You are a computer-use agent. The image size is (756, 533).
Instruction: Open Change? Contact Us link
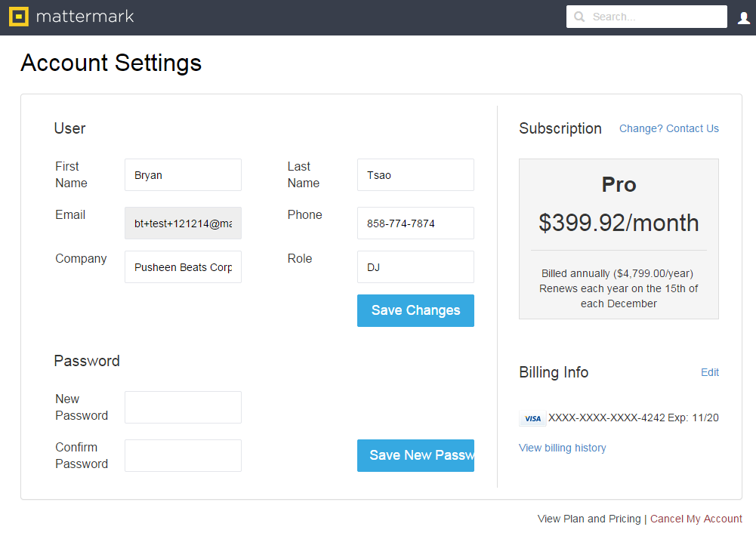click(668, 128)
